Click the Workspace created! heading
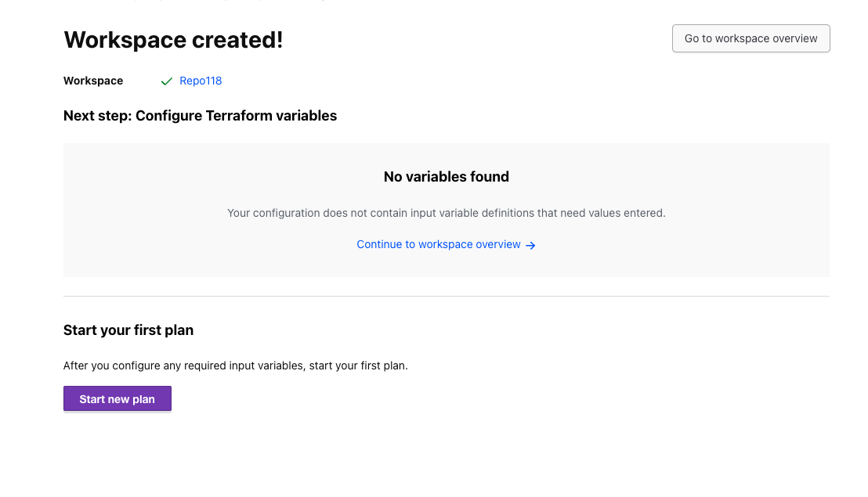Viewport: 868px width, 497px height. point(173,39)
